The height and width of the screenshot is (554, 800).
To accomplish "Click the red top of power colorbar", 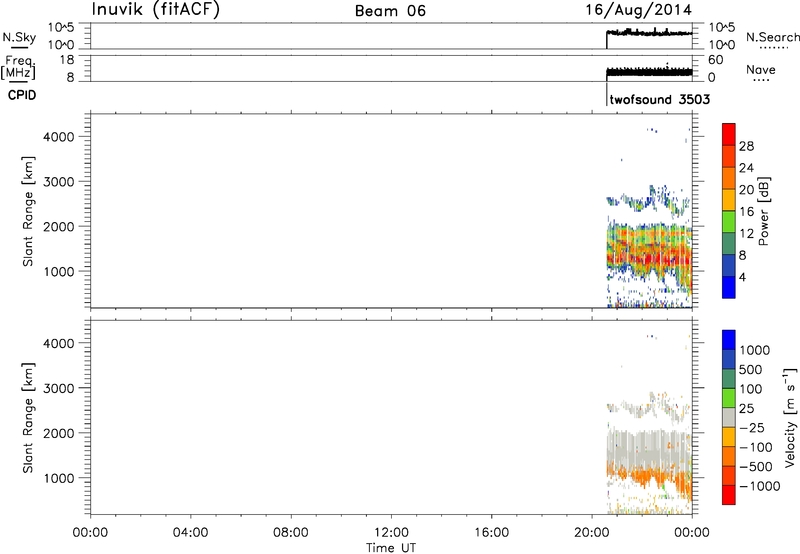I will (x=729, y=134).
